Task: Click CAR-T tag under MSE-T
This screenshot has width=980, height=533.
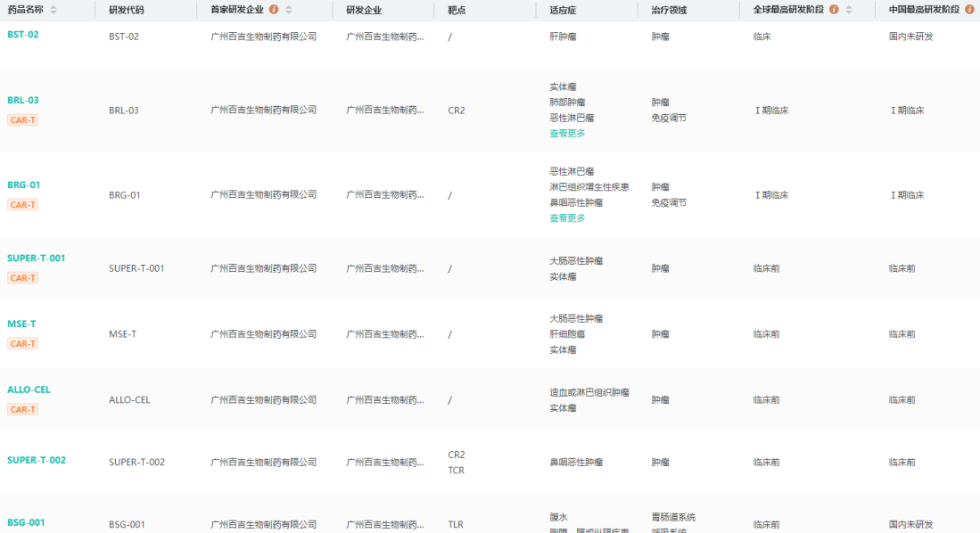Action: pos(22,344)
